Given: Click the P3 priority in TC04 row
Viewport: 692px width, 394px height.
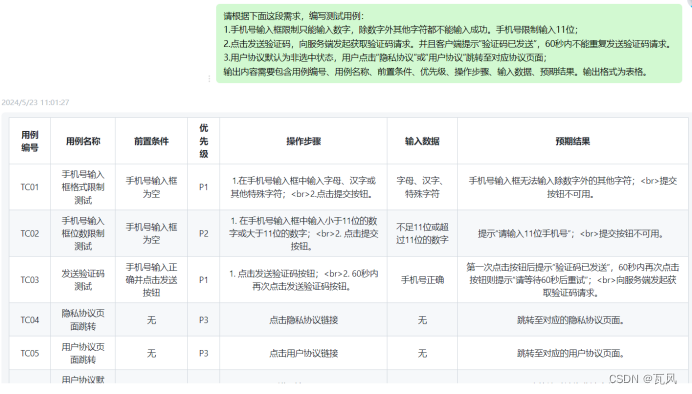Looking at the screenshot, I should [203, 320].
